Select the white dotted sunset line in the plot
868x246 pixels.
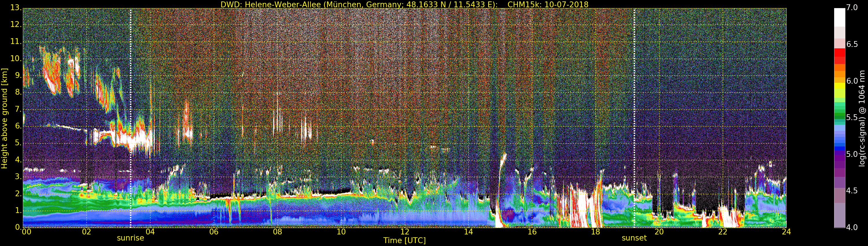click(x=634, y=118)
